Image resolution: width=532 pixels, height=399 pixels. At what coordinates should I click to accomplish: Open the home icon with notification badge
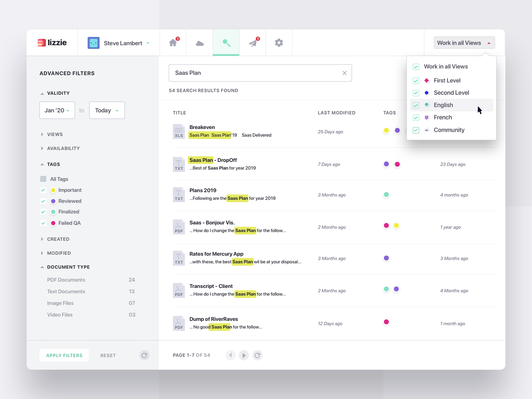point(173,43)
